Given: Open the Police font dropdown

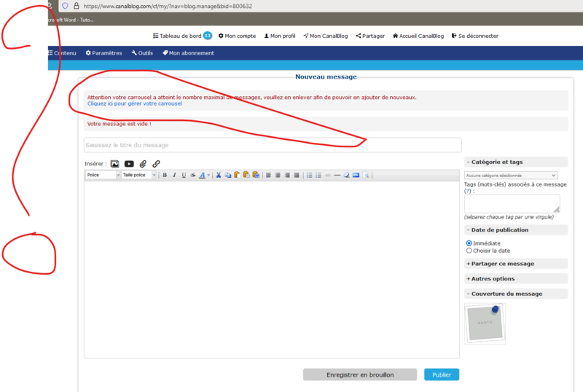Looking at the screenshot, I should point(103,175).
